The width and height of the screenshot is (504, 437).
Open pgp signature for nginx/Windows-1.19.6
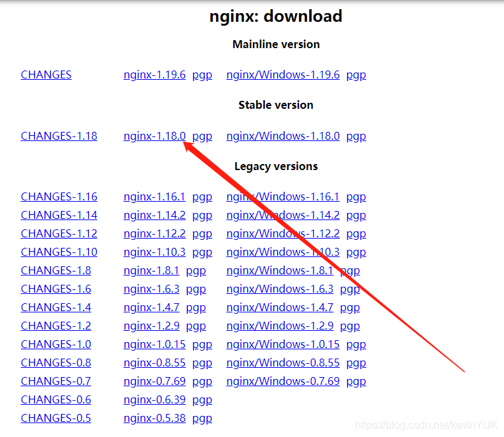[x=356, y=76]
